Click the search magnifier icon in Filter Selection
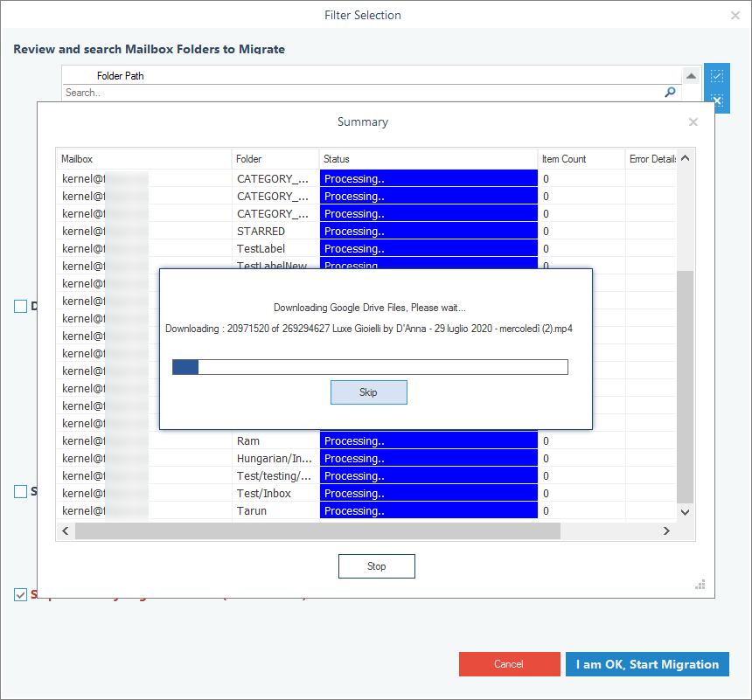752x700 pixels. click(x=670, y=92)
